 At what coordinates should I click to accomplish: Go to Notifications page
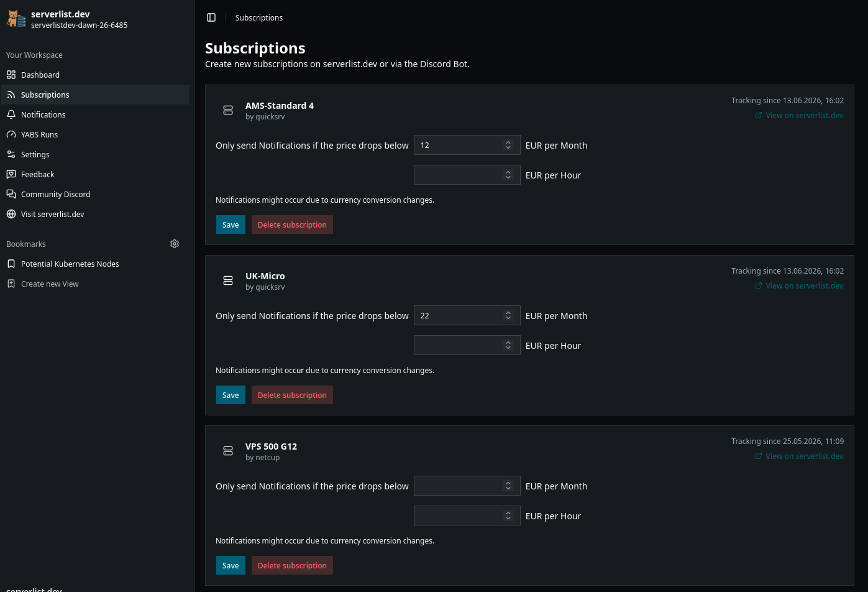tap(95, 114)
